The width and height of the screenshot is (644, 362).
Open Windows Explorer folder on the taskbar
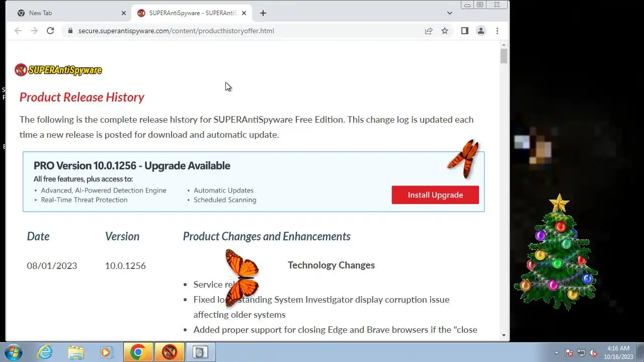(x=76, y=352)
